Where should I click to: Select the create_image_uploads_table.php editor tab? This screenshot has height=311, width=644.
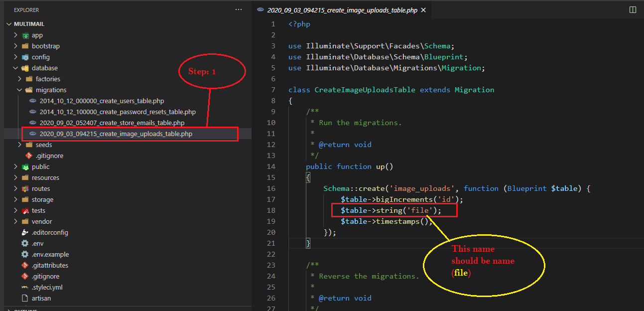point(342,10)
